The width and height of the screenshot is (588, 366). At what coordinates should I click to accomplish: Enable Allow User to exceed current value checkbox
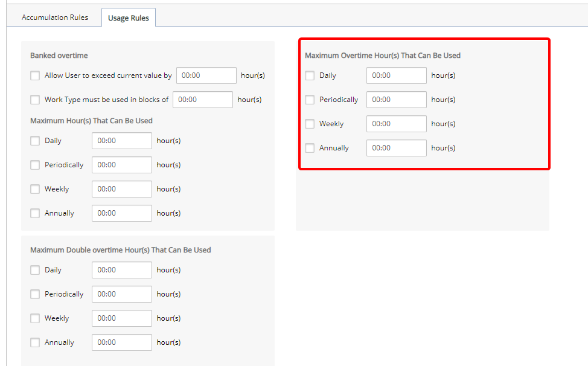tap(35, 75)
